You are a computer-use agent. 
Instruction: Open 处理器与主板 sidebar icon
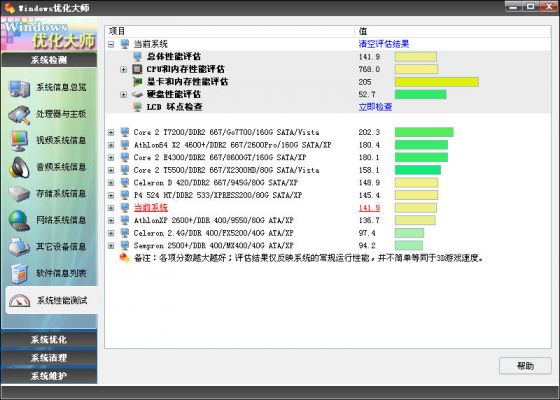pos(19,115)
